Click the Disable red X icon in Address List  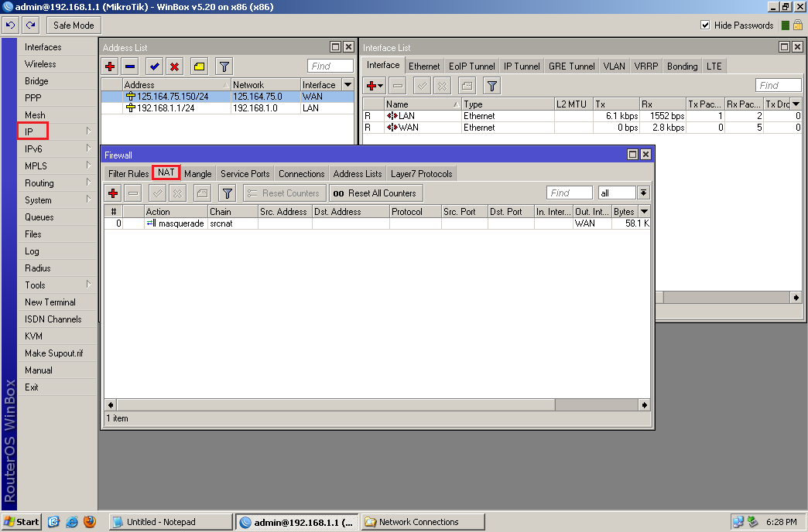175,66
